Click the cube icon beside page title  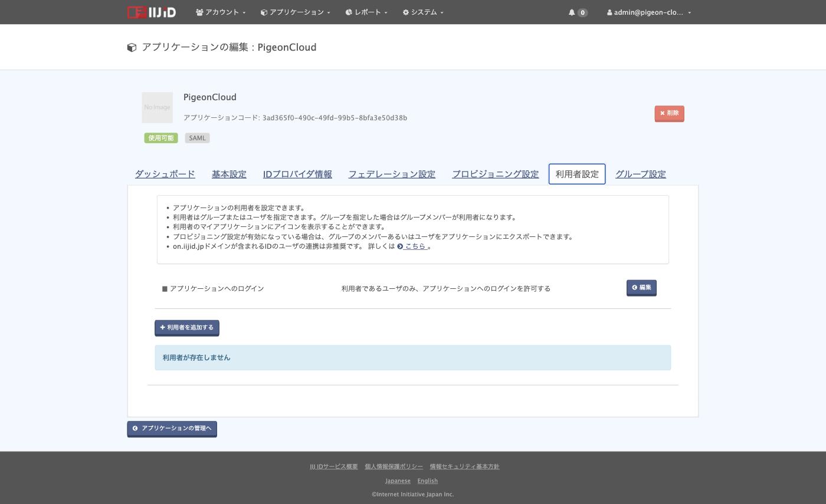132,48
